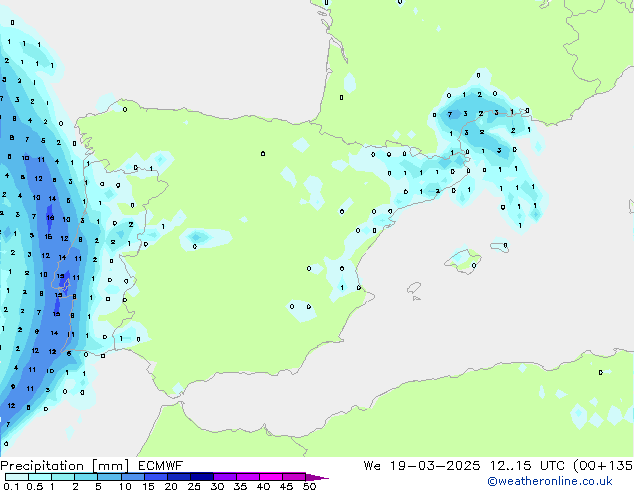The image size is (634, 490).
Task: Click the 2 mm legend color swatch
Action: [86, 477]
